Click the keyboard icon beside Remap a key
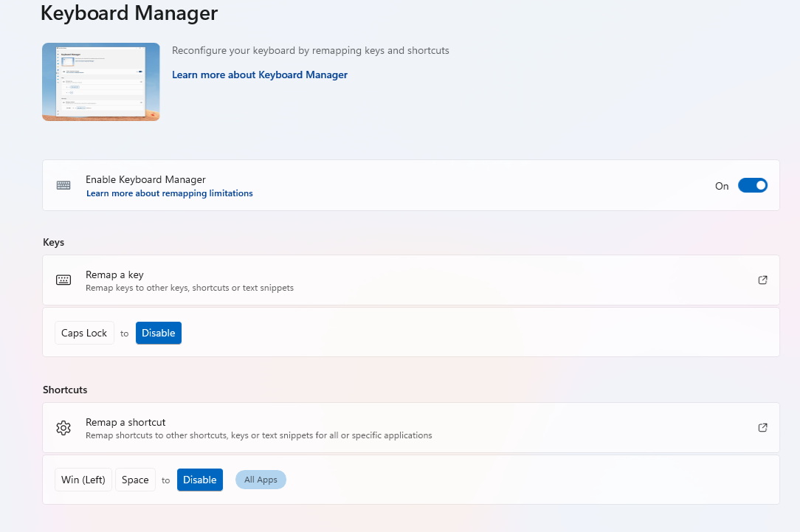Image resolution: width=800 pixels, height=532 pixels. (63, 280)
